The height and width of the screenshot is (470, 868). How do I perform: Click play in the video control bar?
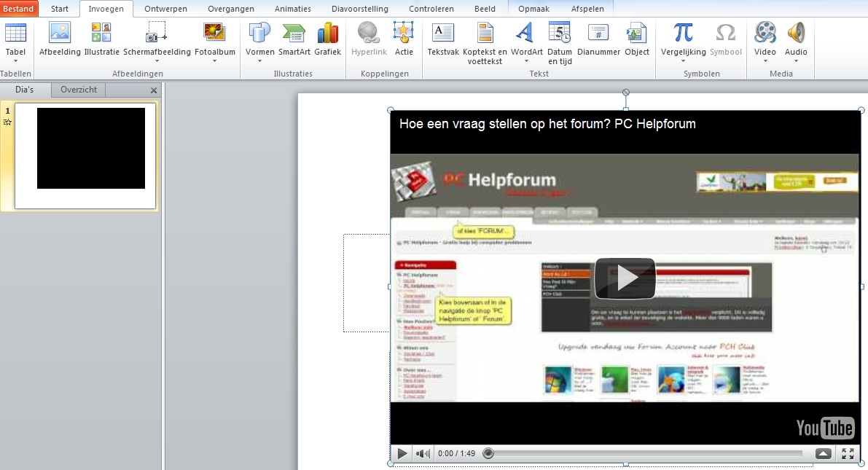tap(402, 453)
